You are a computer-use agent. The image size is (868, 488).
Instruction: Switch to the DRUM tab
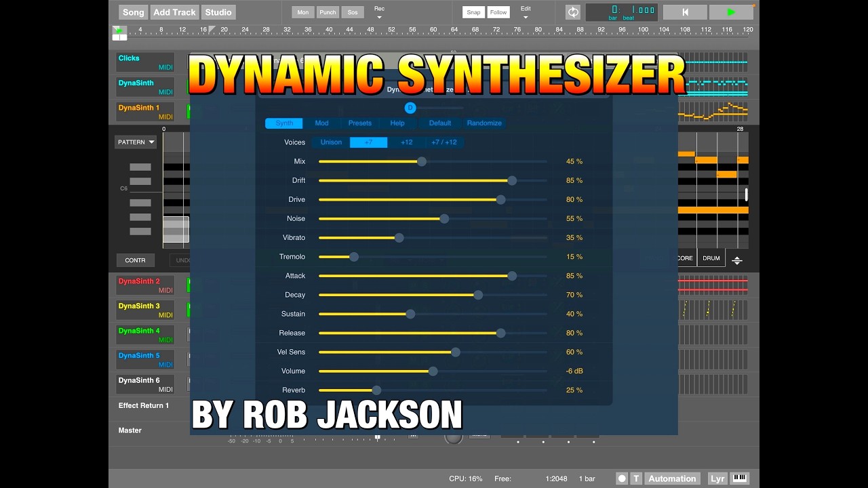(711, 258)
